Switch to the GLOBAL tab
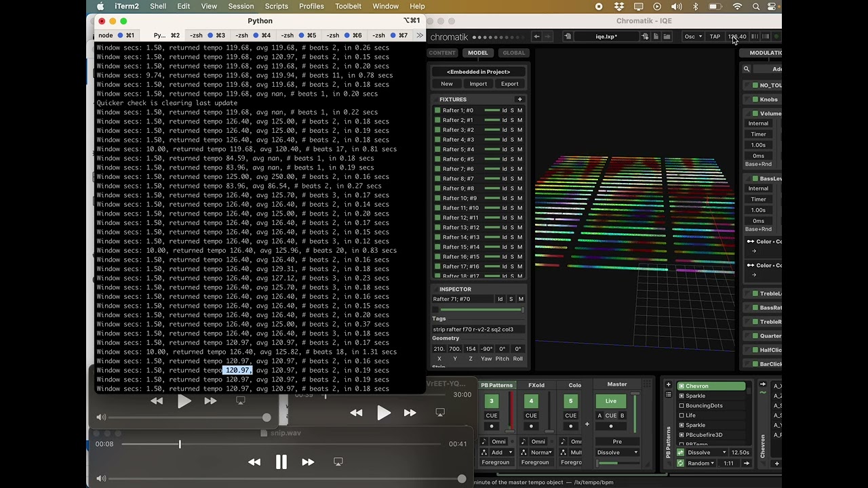The width and height of the screenshot is (868, 488). pyautogui.click(x=513, y=53)
